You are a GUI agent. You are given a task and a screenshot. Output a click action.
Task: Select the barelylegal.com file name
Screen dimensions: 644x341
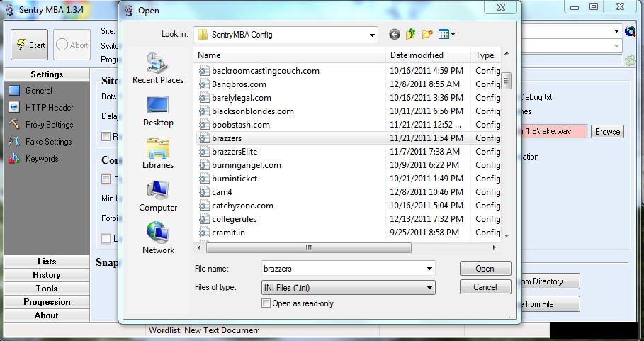[242, 98]
